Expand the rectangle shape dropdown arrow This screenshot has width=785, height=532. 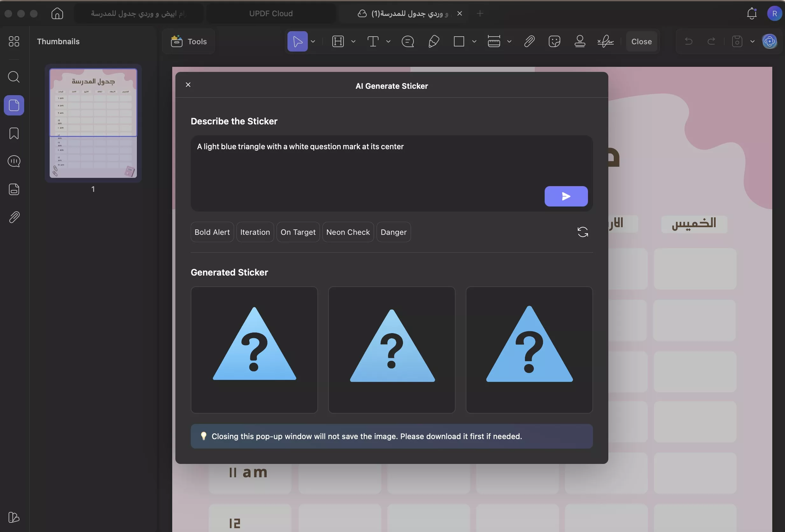pos(474,41)
